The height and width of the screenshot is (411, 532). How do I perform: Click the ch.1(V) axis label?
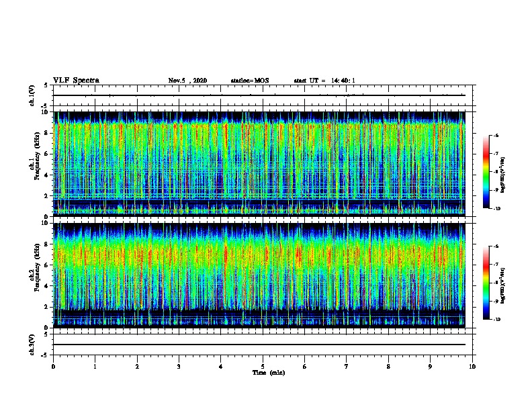32,95
